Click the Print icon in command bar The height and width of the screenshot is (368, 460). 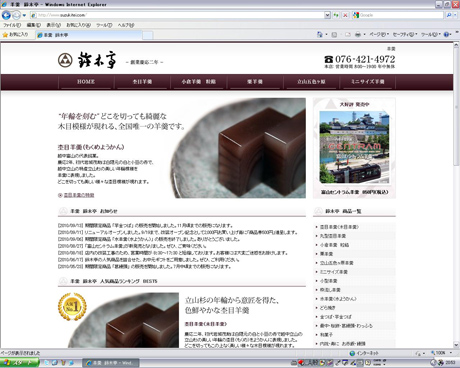pos(358,34)
